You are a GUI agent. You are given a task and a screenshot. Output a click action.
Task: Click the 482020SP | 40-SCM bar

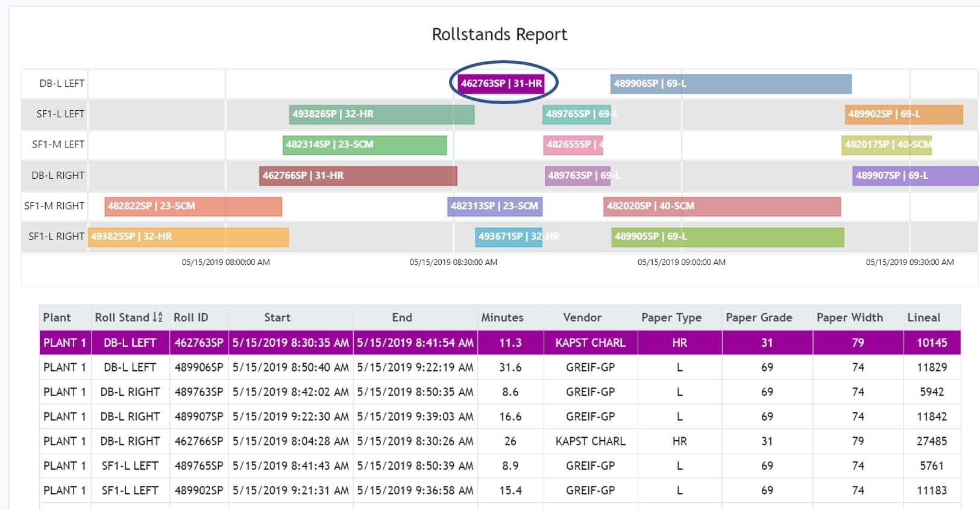click(x=722, y=207)
